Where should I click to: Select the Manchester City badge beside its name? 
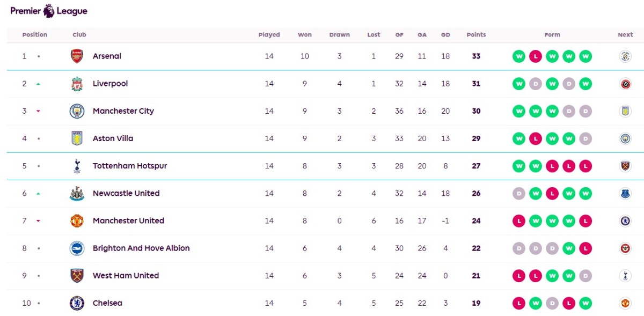coord(77,111)
